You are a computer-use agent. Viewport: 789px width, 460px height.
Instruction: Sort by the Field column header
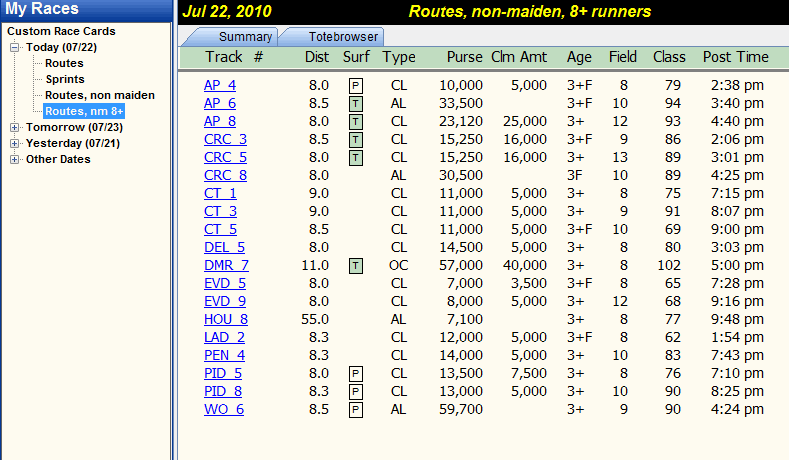click(623, 57)
